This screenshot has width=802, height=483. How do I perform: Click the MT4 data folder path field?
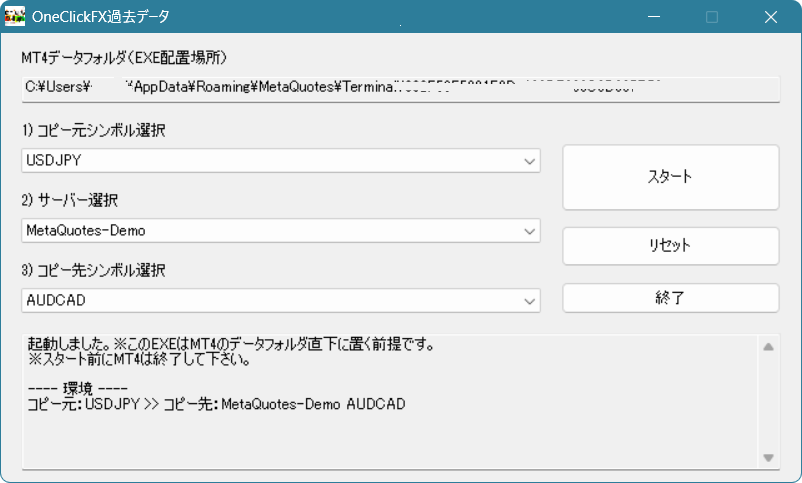400,87
